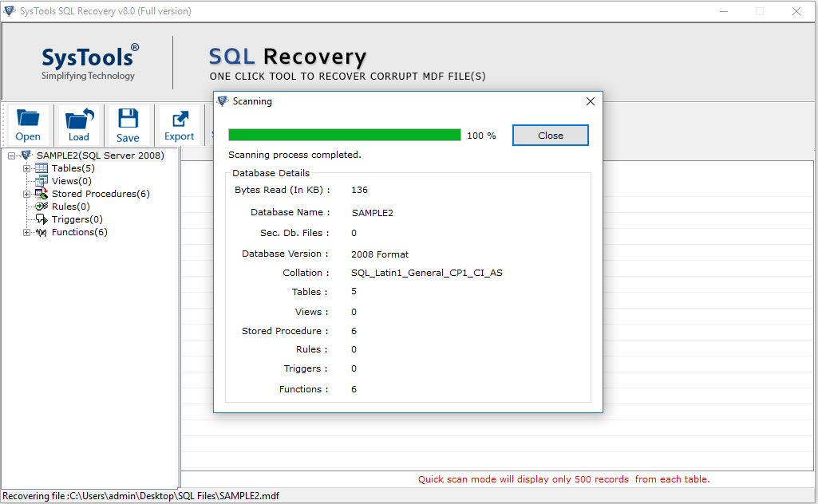Select Triggers(0) in the tree
This screenshot has width=818, height=504.
point(77,219)
